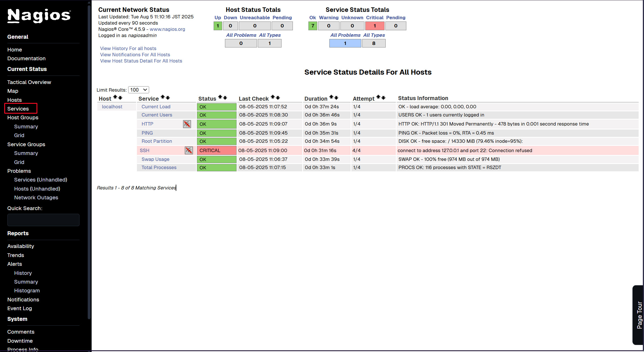Sort Status column descending with down arrow
644x352 pixels.
click(x=225, y=98)
